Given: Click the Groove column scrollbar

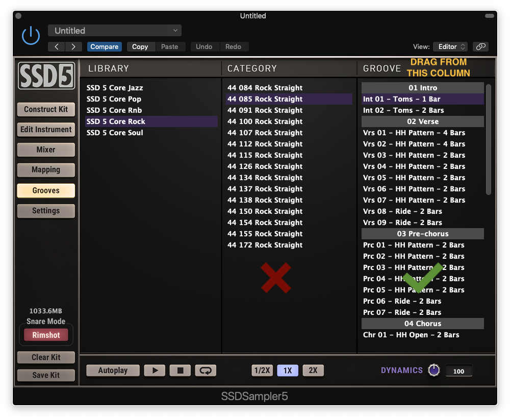Looking at the screenshot, I should point(488,139).
